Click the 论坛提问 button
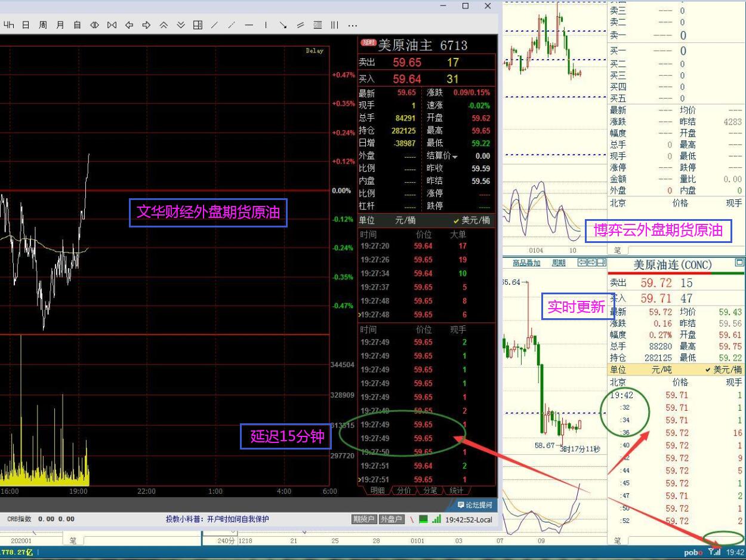Image resolution: width=746 pixels, height=560 pixels. 475,505
